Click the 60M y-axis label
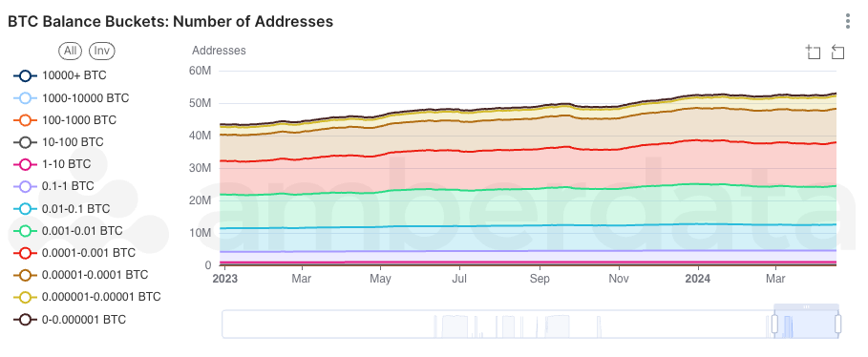 (201, 71)
